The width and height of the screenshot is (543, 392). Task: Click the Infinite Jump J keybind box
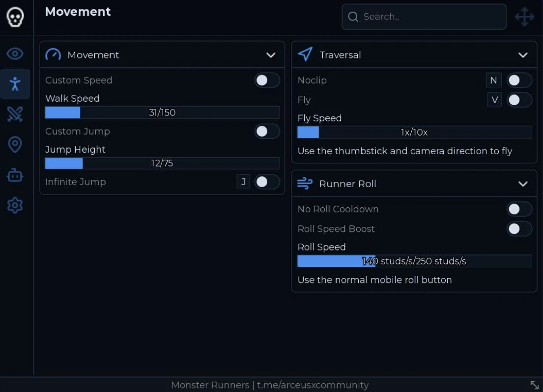[243, 182]
